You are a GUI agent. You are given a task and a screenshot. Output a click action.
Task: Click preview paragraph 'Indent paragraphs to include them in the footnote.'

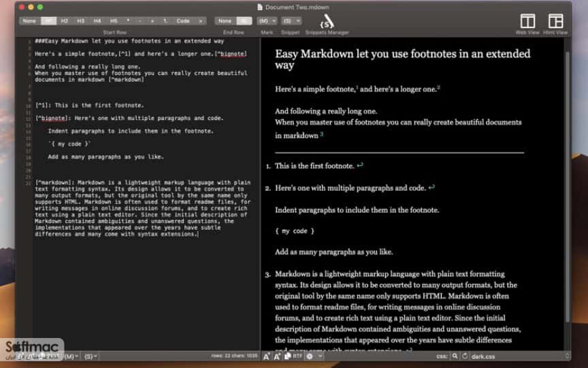(357, 210)
